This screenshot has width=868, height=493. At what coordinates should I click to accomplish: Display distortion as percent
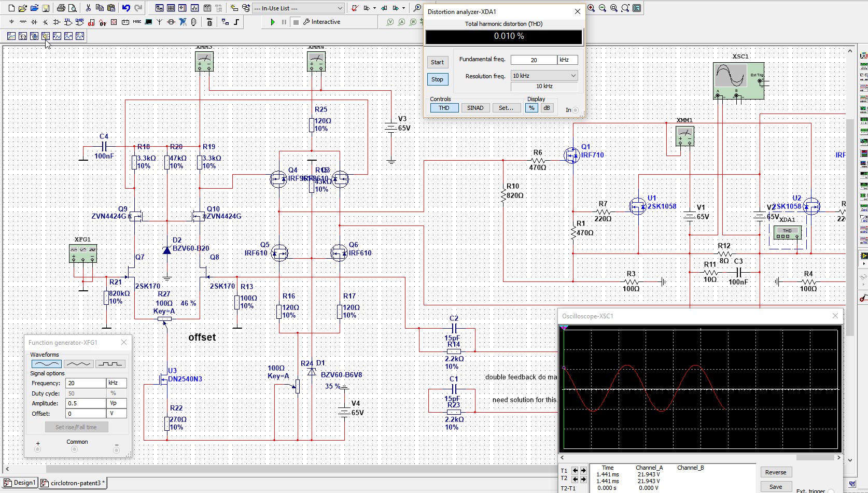[531, 108]
